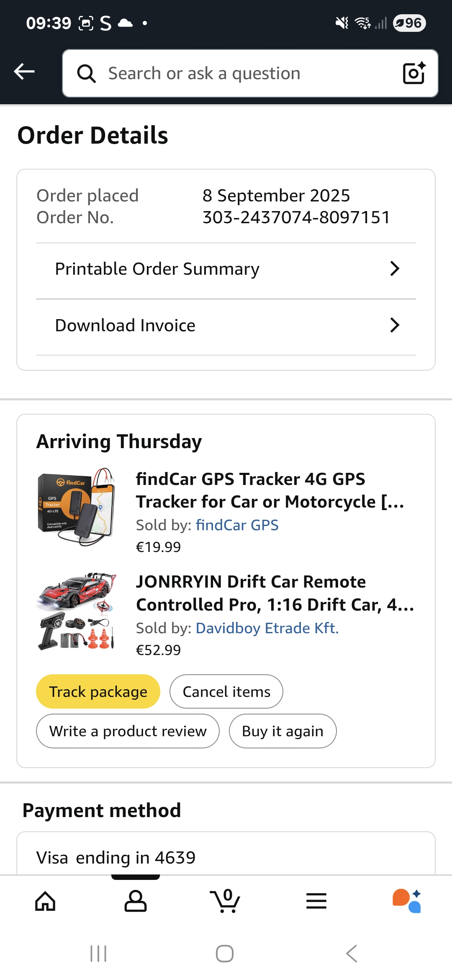Open the Rufus AI assistant icon
Screen dimensions: 452x980
pyautogui.click(x=406, y=901)
